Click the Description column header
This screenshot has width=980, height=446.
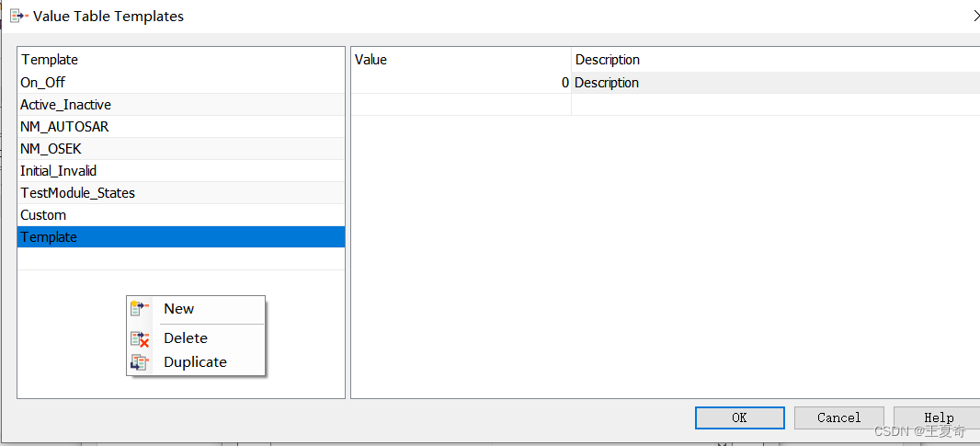point(776,60)
